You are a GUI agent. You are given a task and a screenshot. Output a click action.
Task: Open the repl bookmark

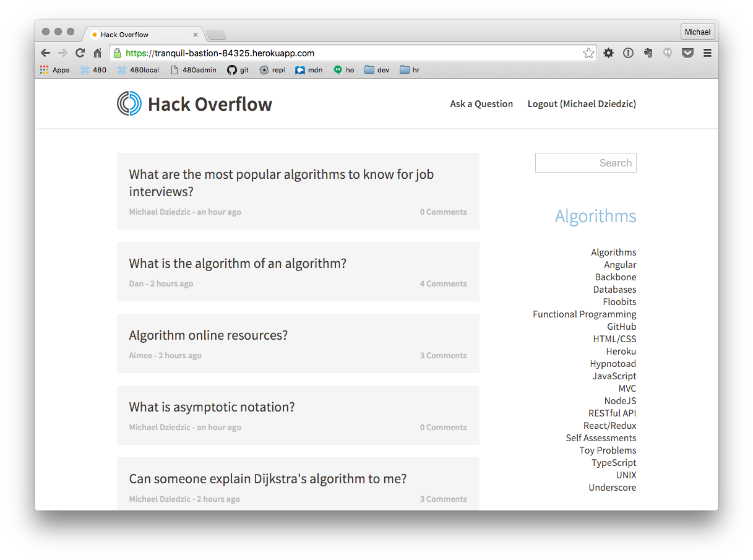coord(272,70)
